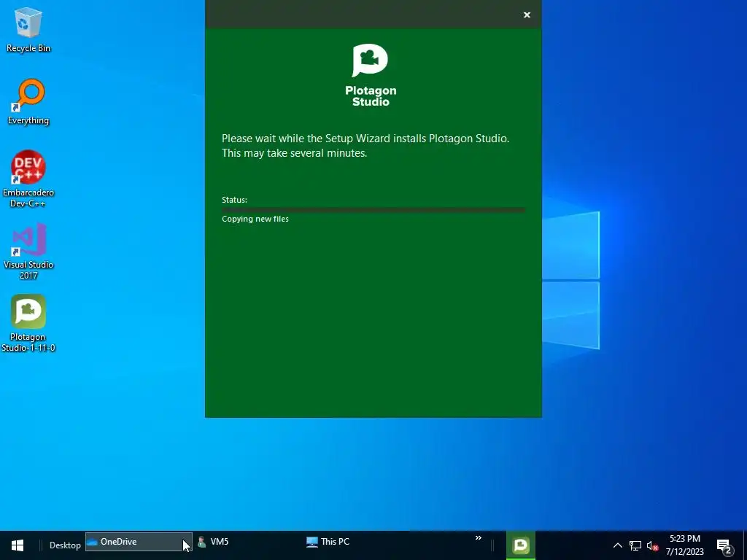Open the Windows Start menu

tap(18, 545)
